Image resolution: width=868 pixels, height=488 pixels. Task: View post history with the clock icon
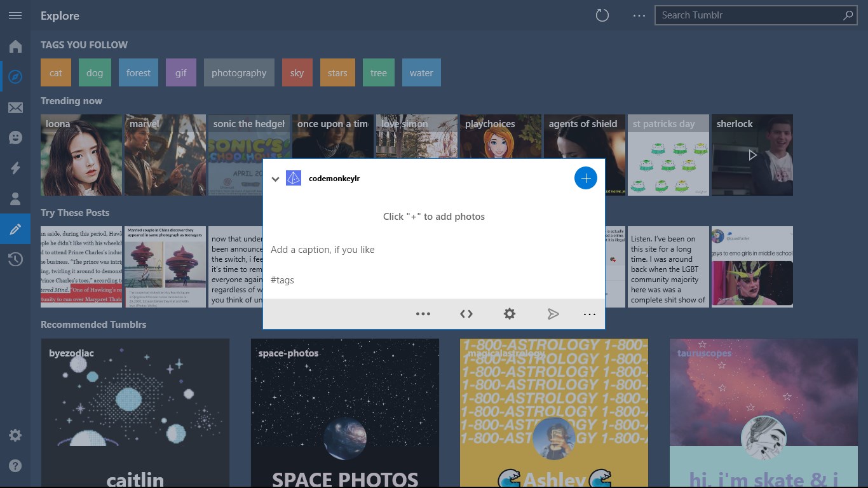tap(15, 259)
